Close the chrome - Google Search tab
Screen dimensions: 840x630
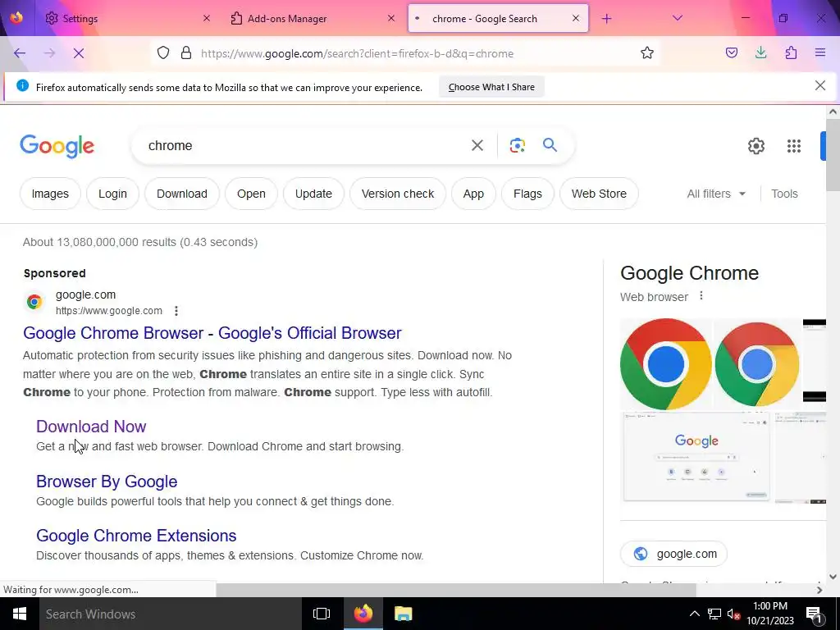click(x=575, y=18)
